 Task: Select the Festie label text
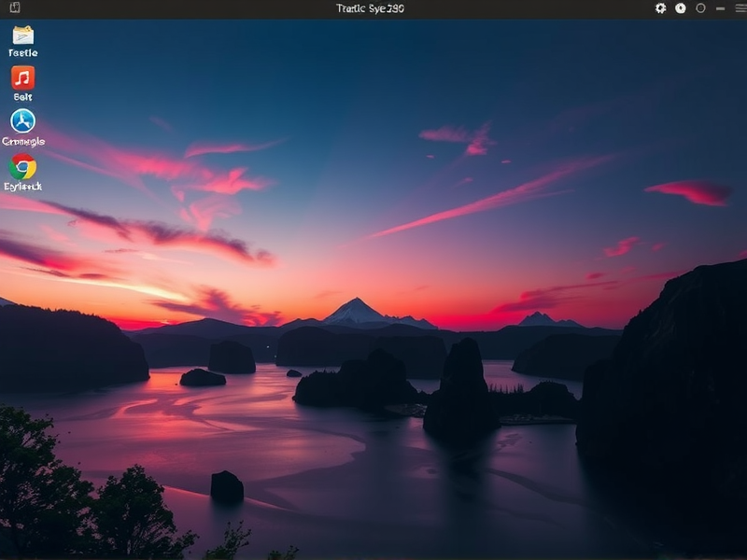click(22, 54)
